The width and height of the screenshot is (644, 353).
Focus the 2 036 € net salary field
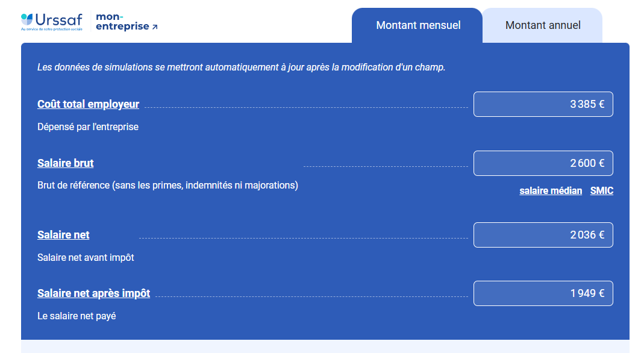(x=543, y=235)
